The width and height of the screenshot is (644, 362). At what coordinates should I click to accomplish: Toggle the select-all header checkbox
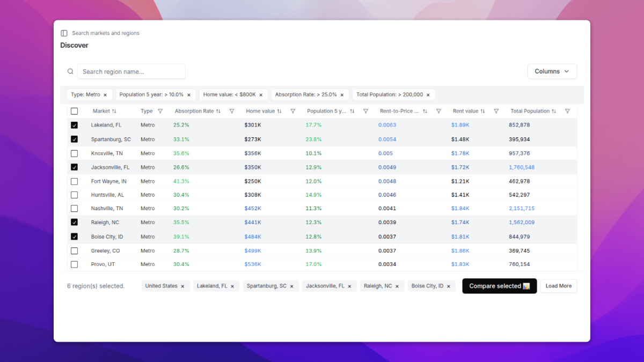(x=75, y=112)
